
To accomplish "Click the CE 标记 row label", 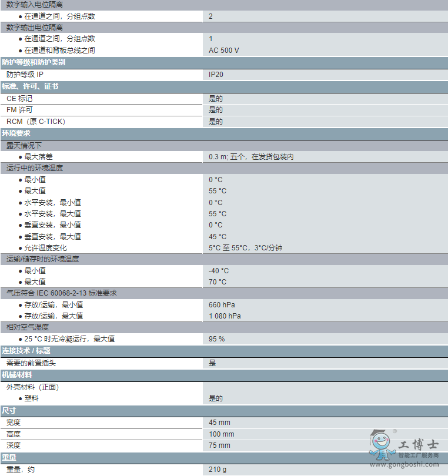I will [x=19, y=99].
